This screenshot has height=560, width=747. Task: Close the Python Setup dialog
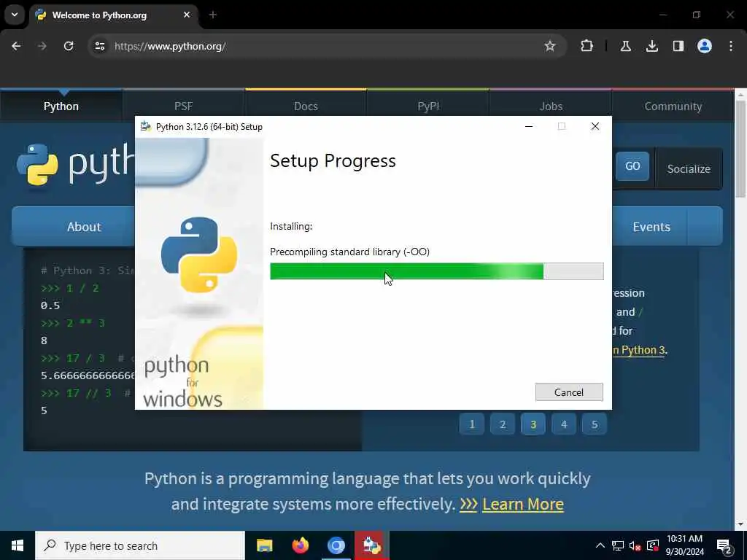pyautogui.click(x=595, y=126)
